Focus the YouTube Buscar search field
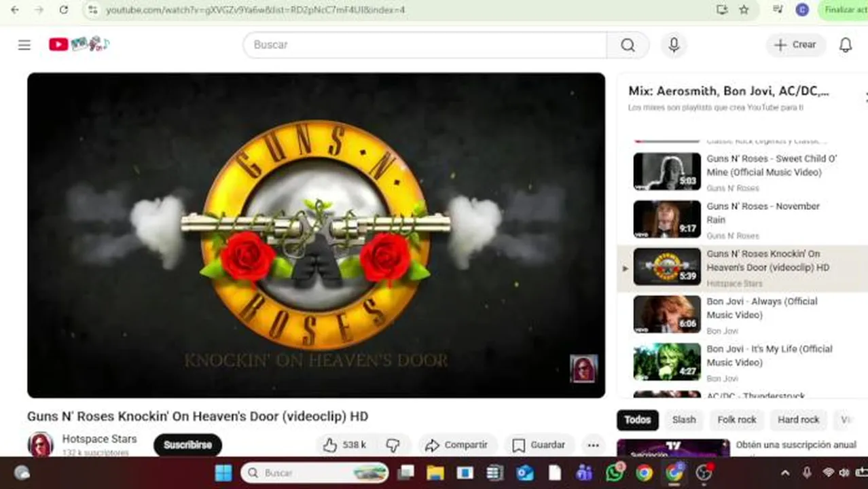This screenshot has height=489, width=868. click(425, 45)
